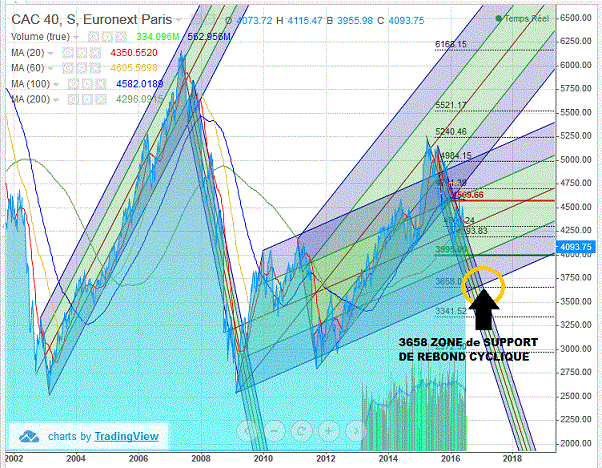The width and height of the screenshot is (602, 468).
Task: Click the 2002 label on the time axis
Action: coord(14,458)
